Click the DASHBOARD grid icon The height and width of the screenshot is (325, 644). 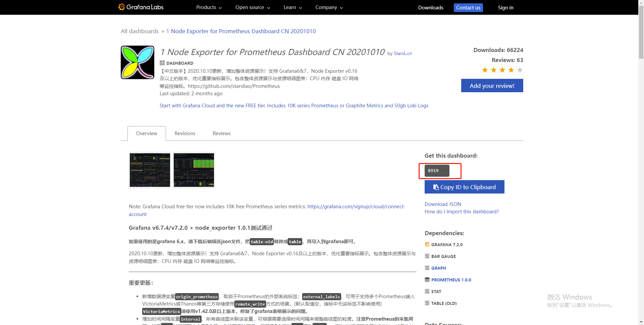[x=162, y=63]
